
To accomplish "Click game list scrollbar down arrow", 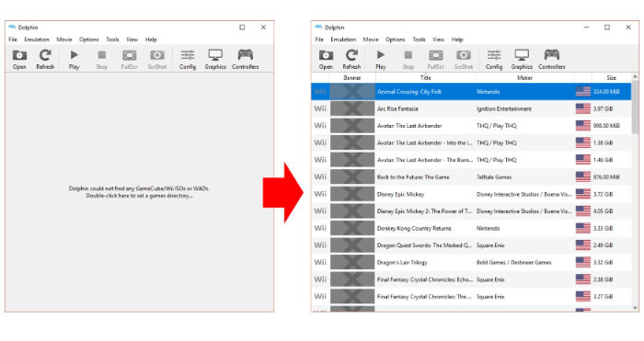I will pyautogui.click(x=635, y=307).
